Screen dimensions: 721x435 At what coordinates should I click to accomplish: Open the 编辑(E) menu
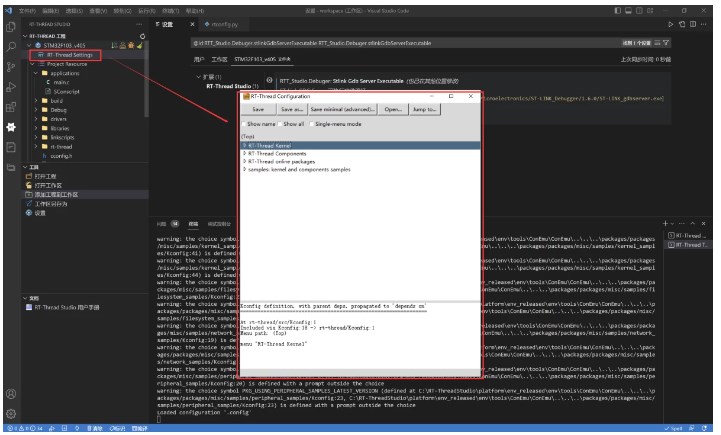point(51,11)
